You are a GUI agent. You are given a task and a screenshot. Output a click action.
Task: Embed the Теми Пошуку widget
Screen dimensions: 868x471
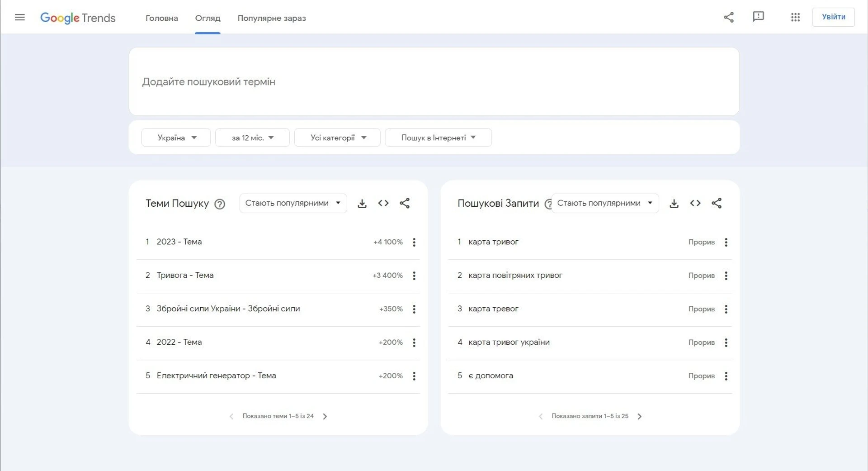(383, 203)
